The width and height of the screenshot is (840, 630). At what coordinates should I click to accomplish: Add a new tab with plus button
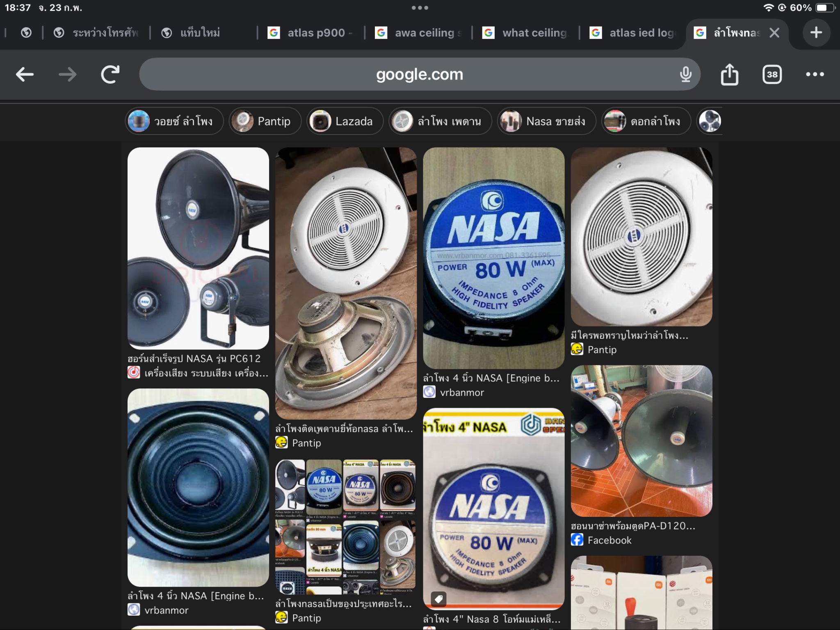(x=816, y=32)
